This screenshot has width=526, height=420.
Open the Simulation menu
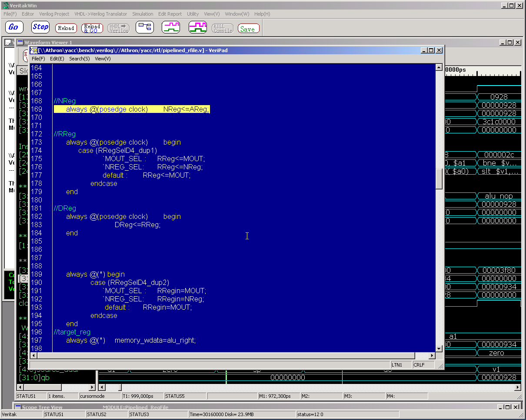(x=143, y=14)
